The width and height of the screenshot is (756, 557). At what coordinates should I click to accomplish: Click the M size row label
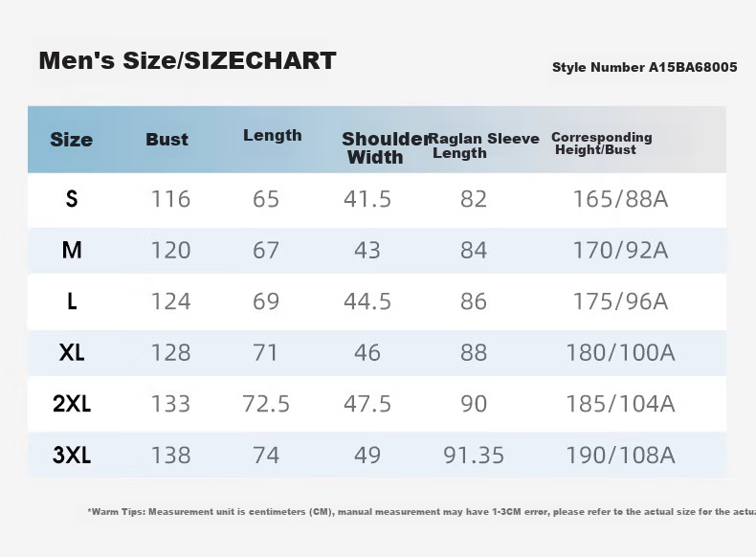(72, 250)
